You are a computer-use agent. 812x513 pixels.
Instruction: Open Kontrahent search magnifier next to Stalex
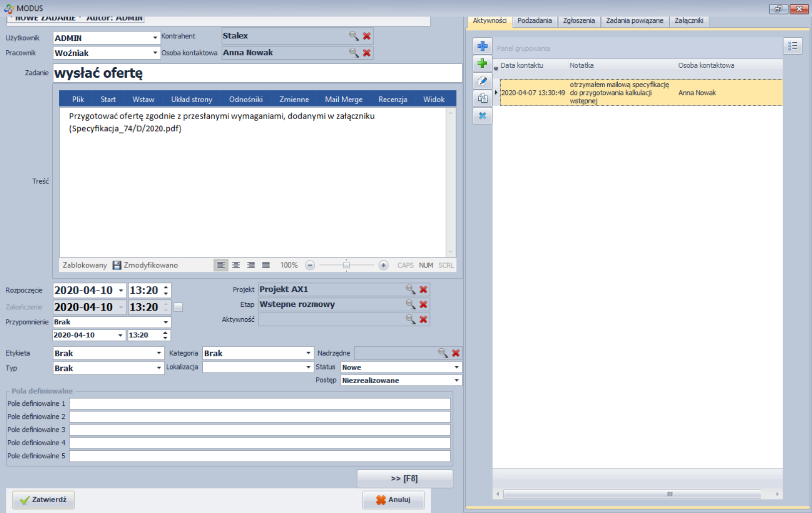pyautogui.click(x=354, y=36)
